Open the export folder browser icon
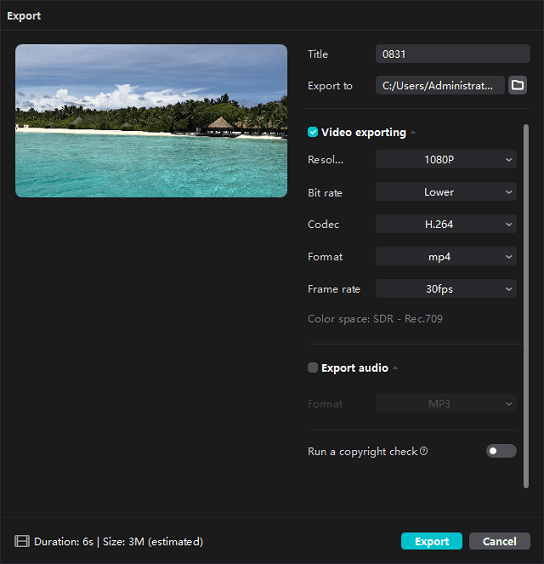This screenshot has height=564, width=544. coord(517,85)
